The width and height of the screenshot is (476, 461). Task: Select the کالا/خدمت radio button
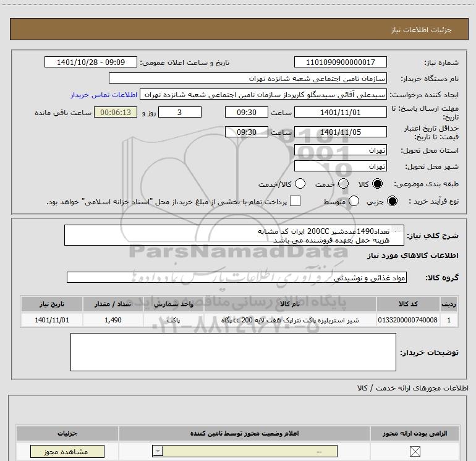[300, 184]
